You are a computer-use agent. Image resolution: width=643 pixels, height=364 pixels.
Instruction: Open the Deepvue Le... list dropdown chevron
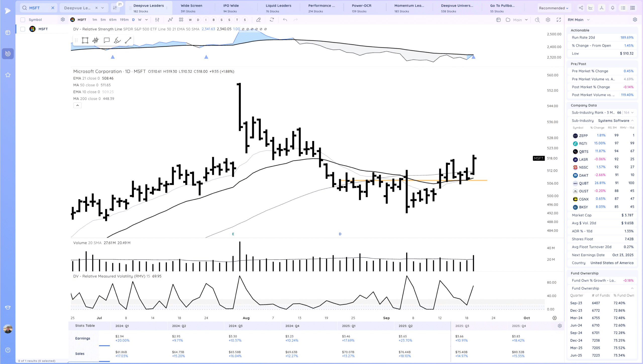[102, 8]
